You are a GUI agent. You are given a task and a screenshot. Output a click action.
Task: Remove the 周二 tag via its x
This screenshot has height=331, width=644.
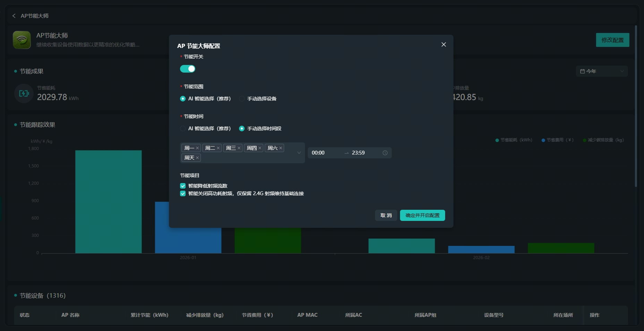click(x=218, y=148)
